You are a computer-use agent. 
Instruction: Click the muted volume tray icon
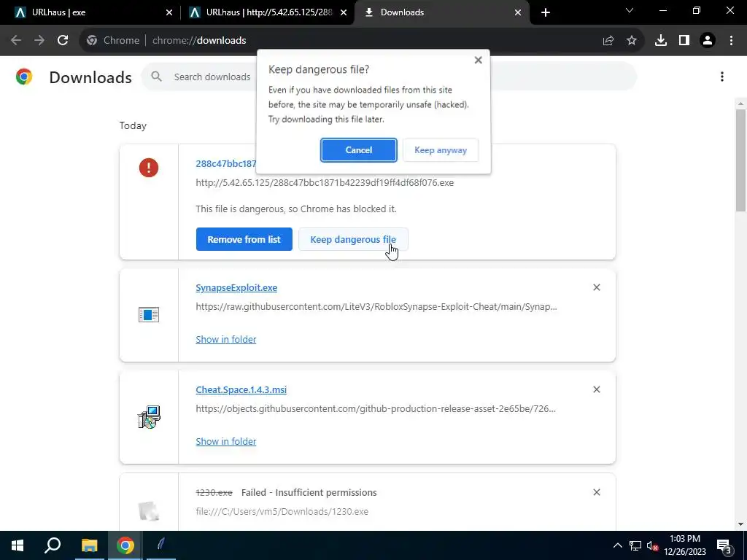tap(652, 545)
